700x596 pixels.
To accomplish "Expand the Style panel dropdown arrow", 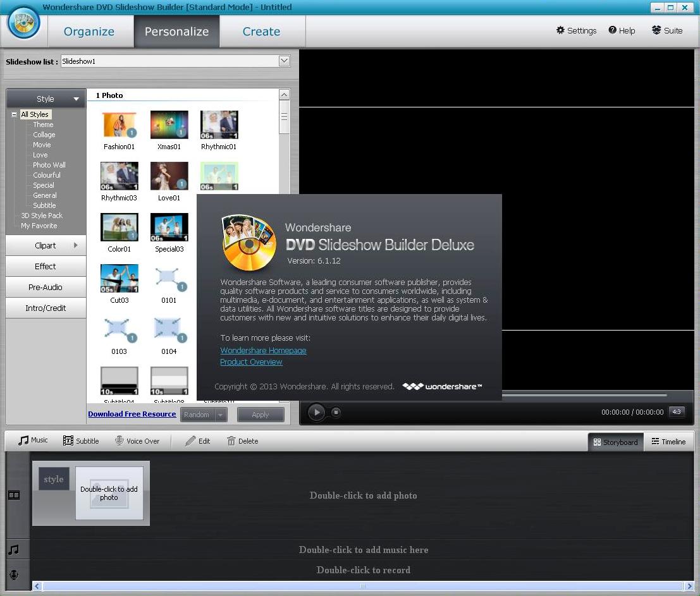I will coord(76,99).
